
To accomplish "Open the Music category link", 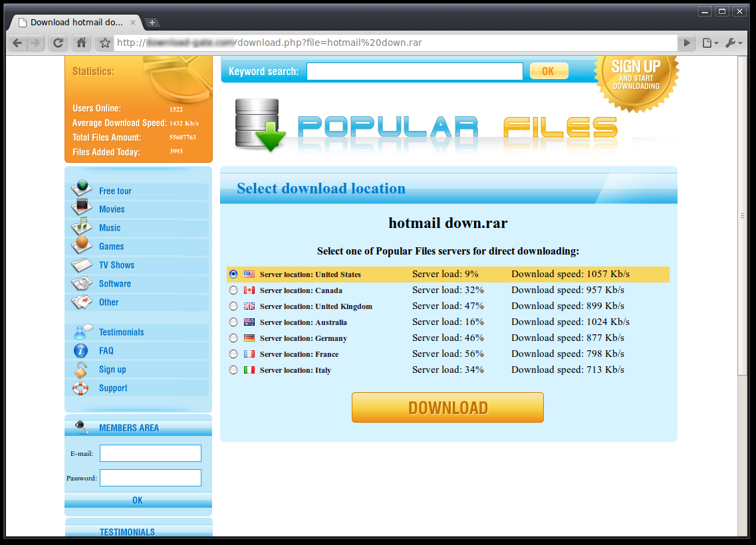I will (110, 228).
